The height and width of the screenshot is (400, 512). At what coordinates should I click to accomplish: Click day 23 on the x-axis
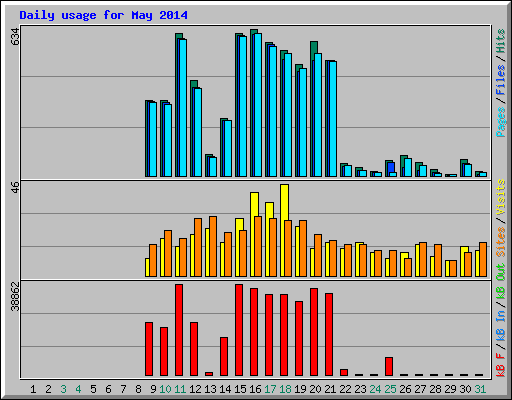point(360,389)
